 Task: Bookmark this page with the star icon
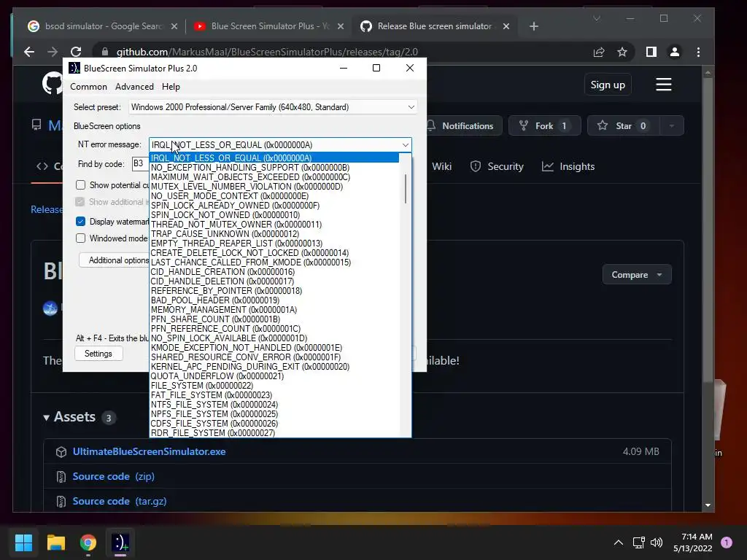(622, 52)
